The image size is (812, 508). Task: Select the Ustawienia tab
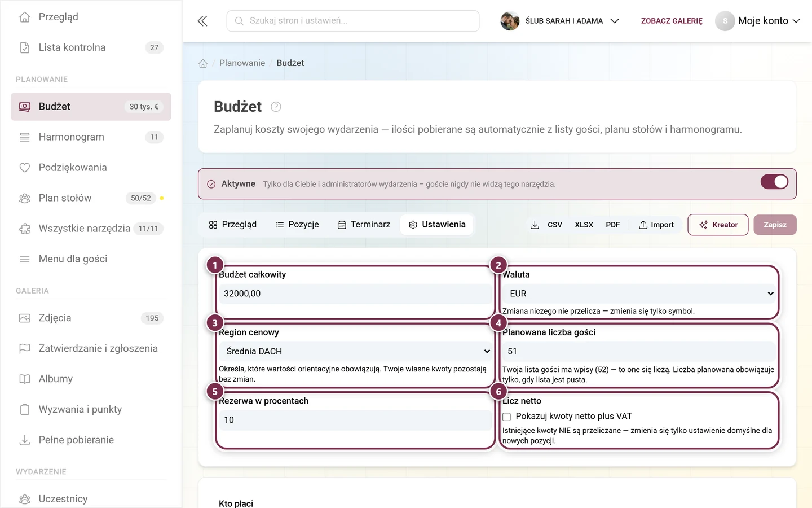(x=437, y=225)
